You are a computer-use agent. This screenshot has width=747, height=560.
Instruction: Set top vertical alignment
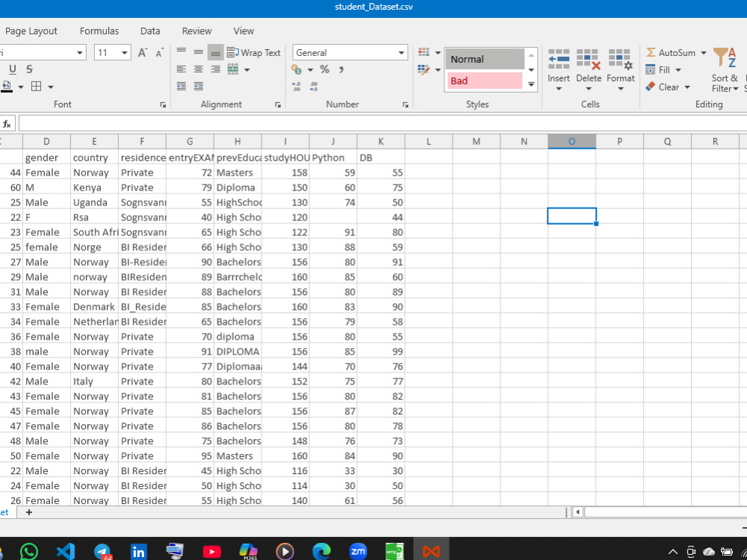[x=181, y=52]
